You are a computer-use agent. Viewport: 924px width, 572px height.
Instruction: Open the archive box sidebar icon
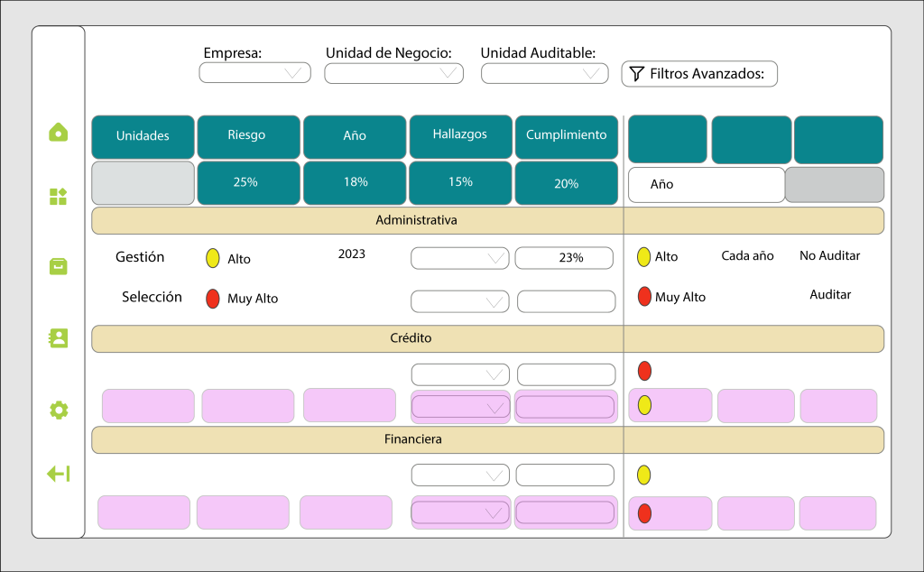[x=59, y=266]
